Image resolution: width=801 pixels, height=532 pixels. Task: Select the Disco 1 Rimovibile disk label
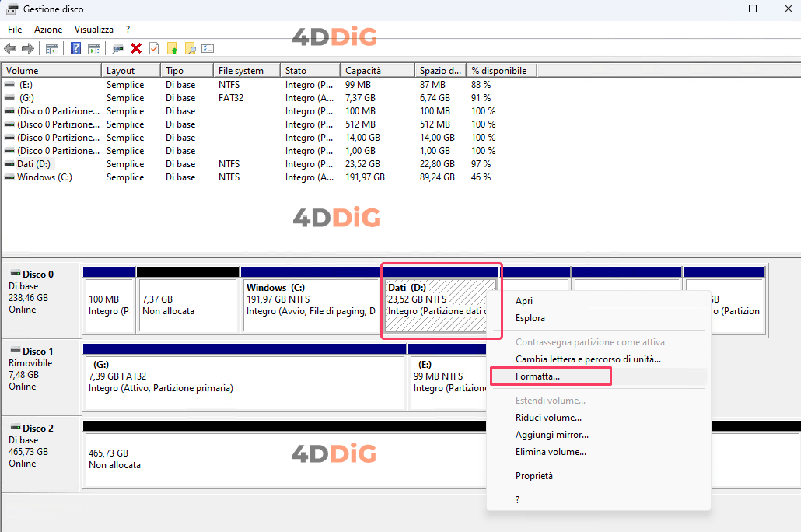pyautogui.click(x=41, y=376)
